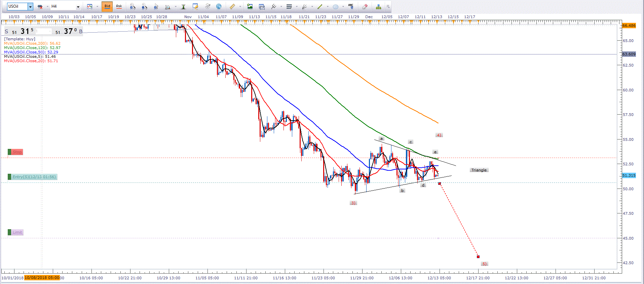Click the orange MVA 200 indicator label

pos(32,43)
